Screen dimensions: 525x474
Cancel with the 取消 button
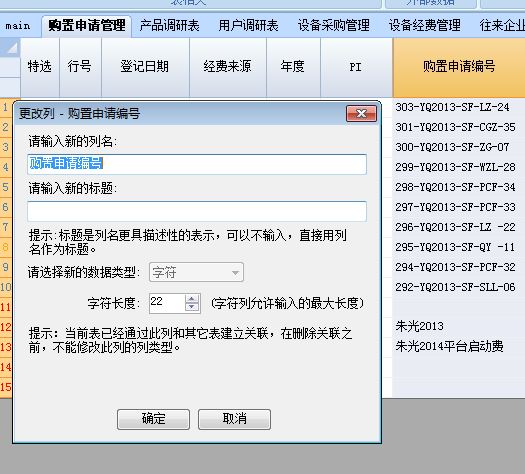click(234, 419)
